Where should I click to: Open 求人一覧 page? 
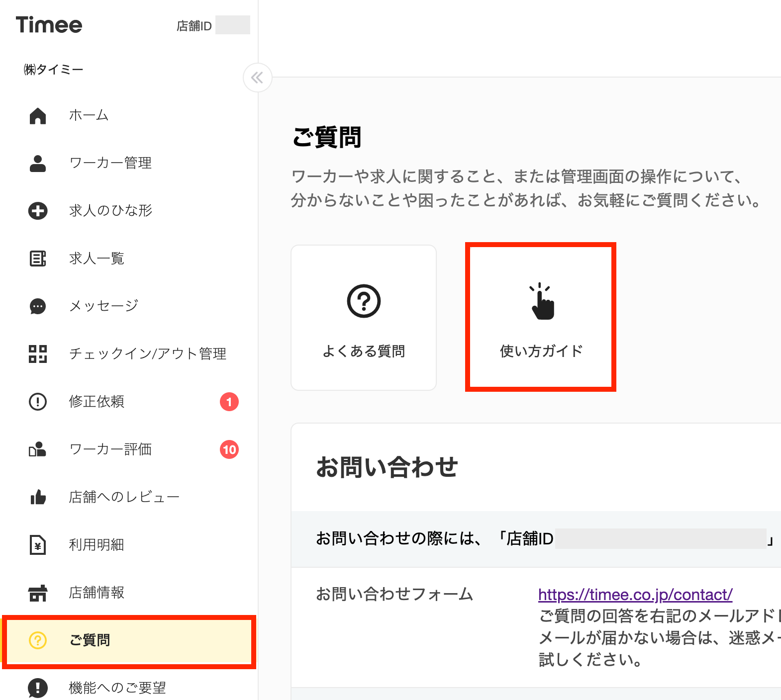click(97, 259)
